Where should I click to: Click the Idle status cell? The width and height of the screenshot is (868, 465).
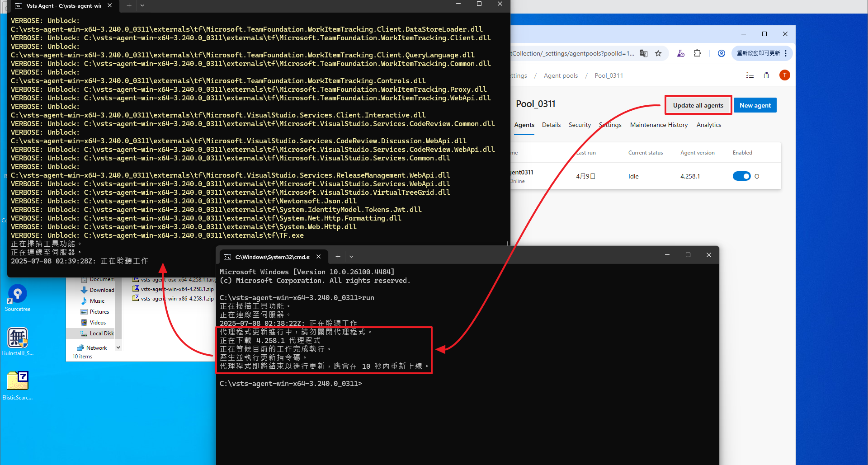coord(633,176)
